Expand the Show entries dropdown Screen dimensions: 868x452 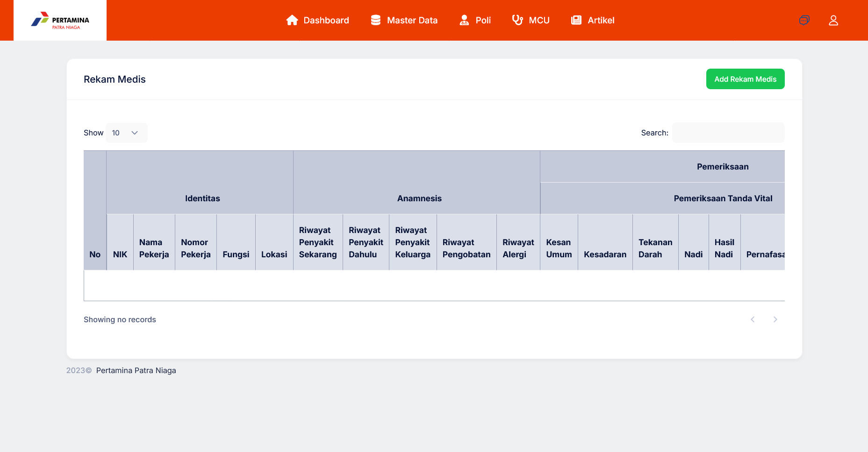tap(127, 133)
